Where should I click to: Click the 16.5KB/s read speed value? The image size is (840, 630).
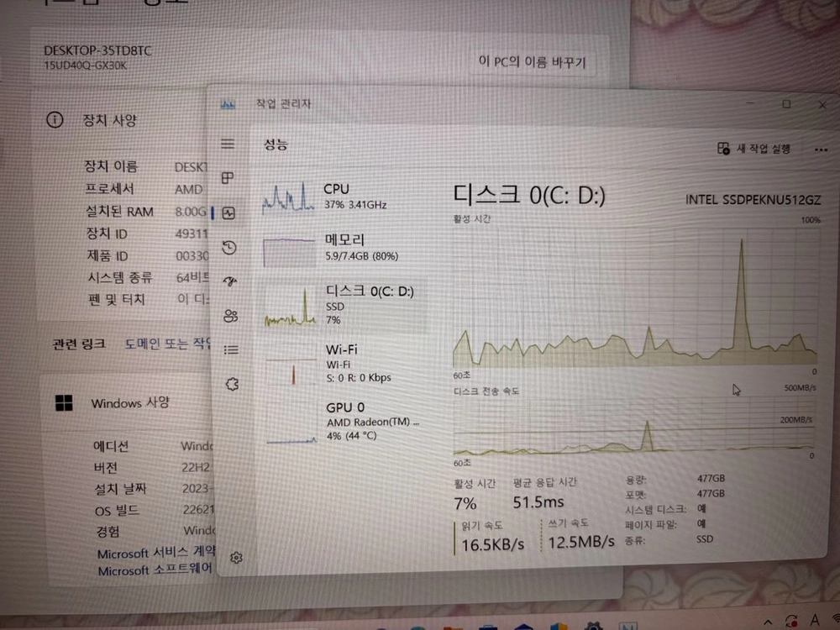click(493, 545)
